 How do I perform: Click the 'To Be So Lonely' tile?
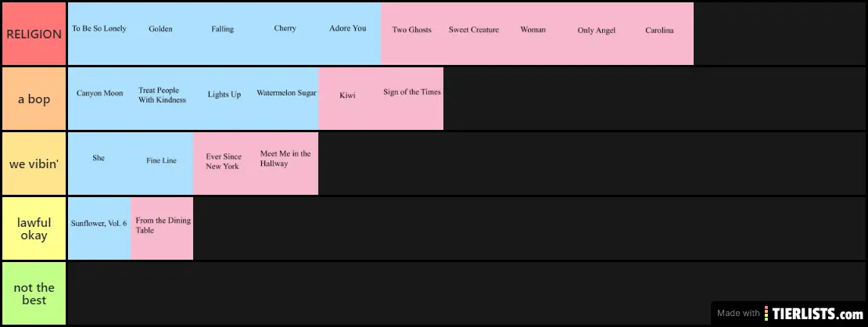[x=99, y=34]
